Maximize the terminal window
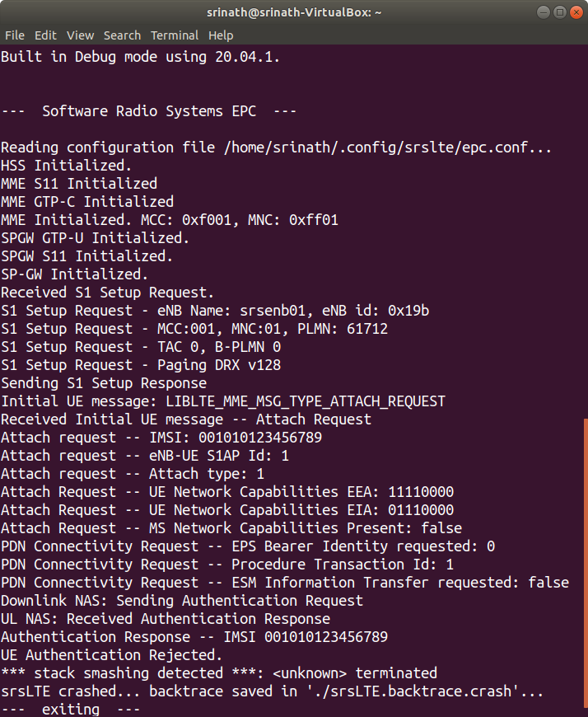The width and height of the screenshot is (588, 717). click(559, 12)
